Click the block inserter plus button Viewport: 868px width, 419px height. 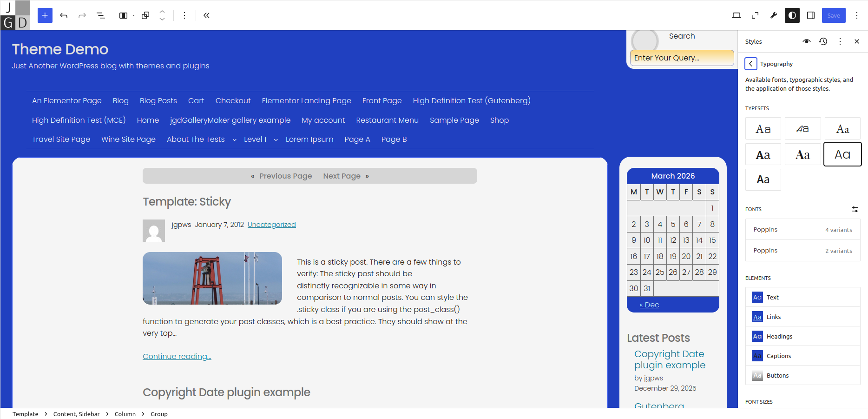(x=45, y=15)
